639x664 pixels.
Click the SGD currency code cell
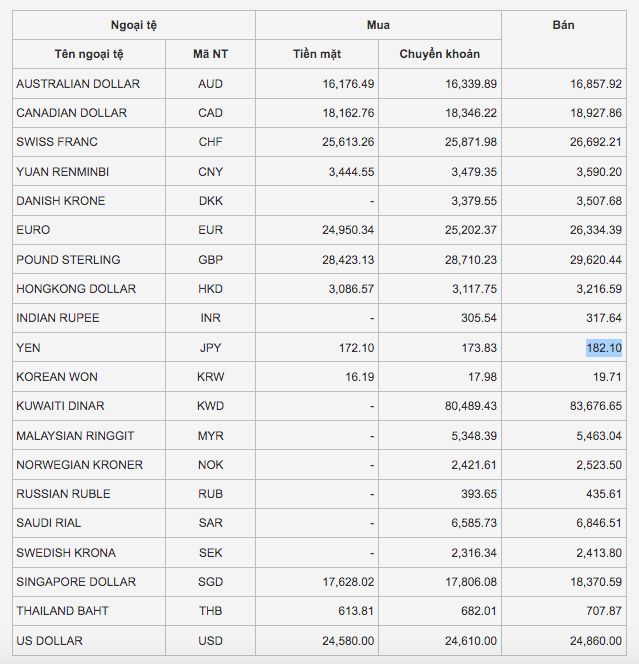[210, 582]
